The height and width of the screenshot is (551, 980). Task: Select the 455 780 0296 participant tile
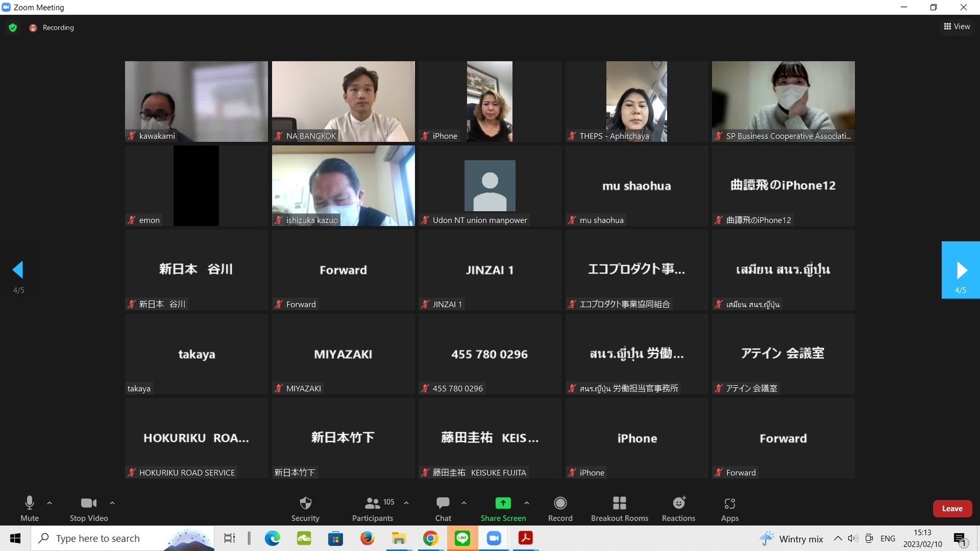pyautogui.click(x=490, y=354)
